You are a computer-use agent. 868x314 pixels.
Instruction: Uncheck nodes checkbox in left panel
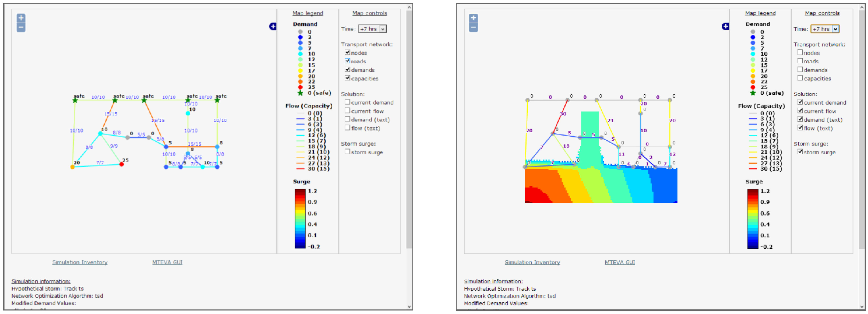347,52
